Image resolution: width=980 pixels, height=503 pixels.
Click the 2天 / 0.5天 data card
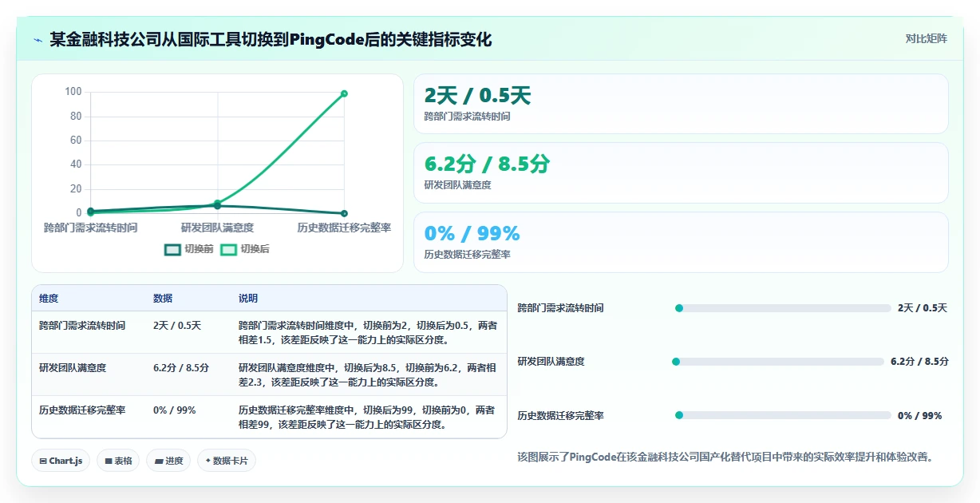pyautogui.click(x=681, y=104)
